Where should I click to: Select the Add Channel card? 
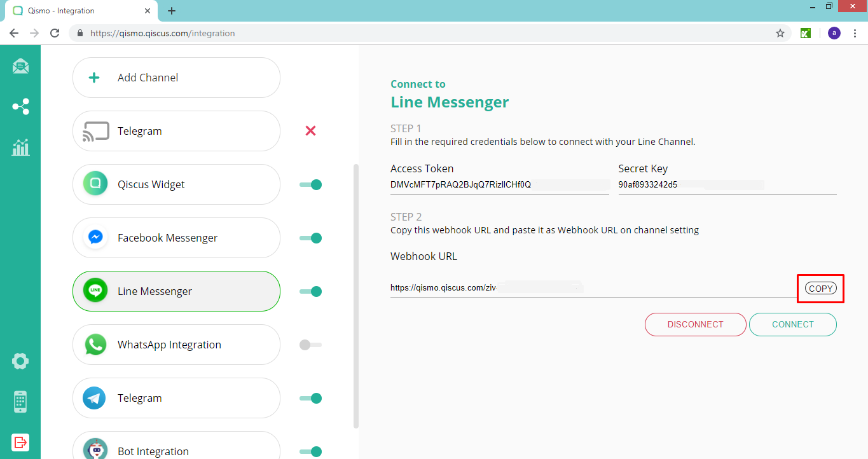tap(176, 78)
